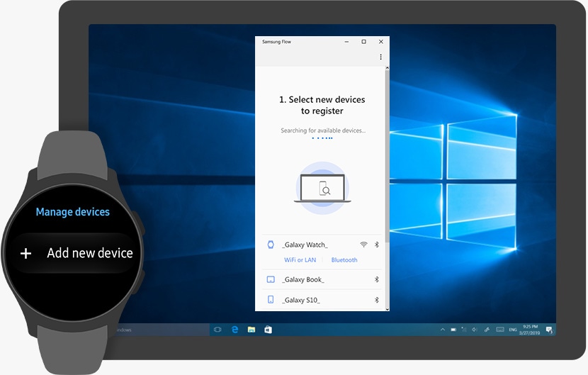Click the scrollbar down arrow in Samsung Flow
588x375 pixels.
pos(387,308)
